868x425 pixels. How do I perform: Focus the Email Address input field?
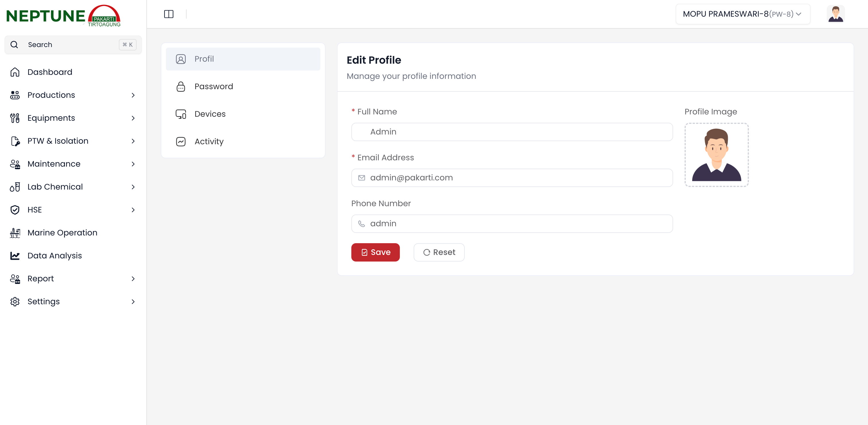[x=512, y=178]
